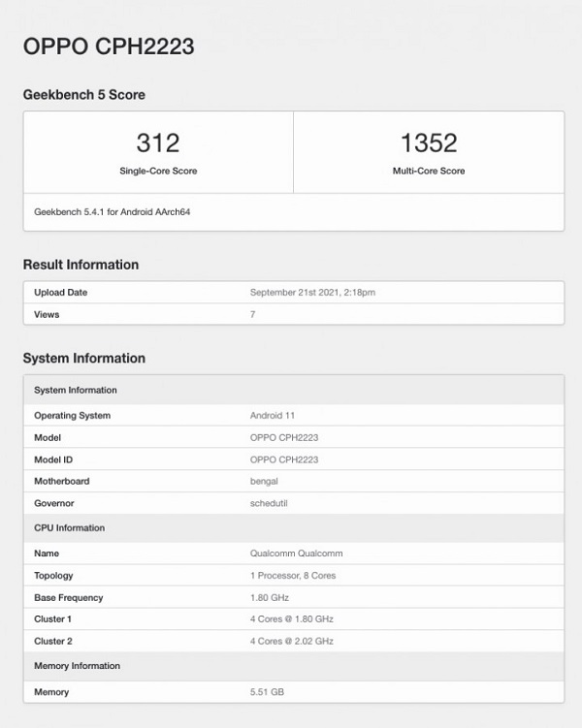
Task: Select the 1 Processor, 8 Cores value
Action: click(x=293, y=576)
